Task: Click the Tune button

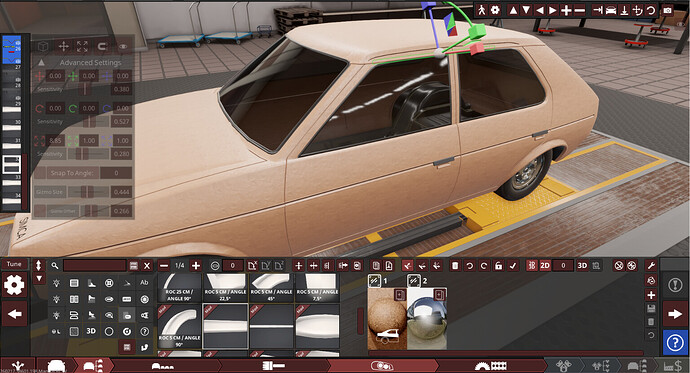Action: (x=14, y=264)
